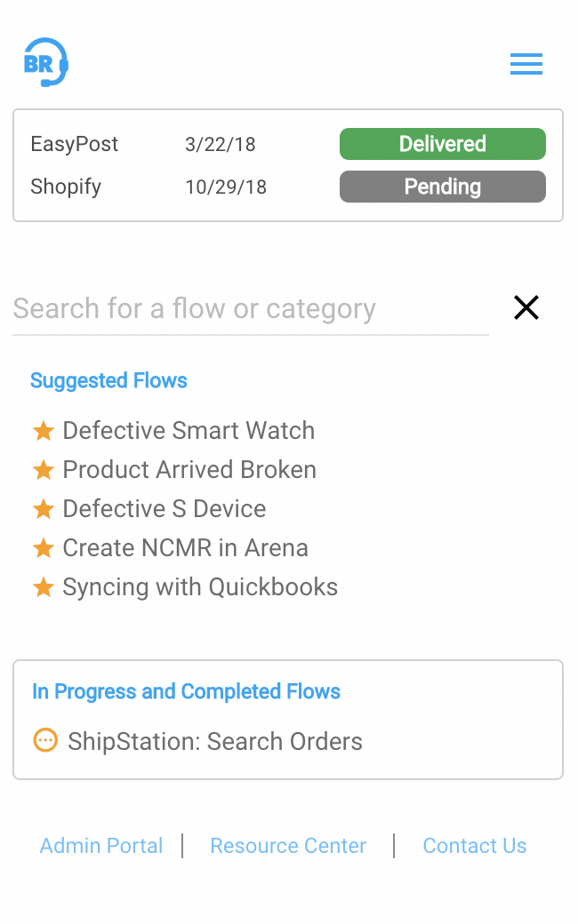This screenshot has width=578, height=924.
Task: Open the Product Arrived Broken flow
Action: click(x=189, y=470)
